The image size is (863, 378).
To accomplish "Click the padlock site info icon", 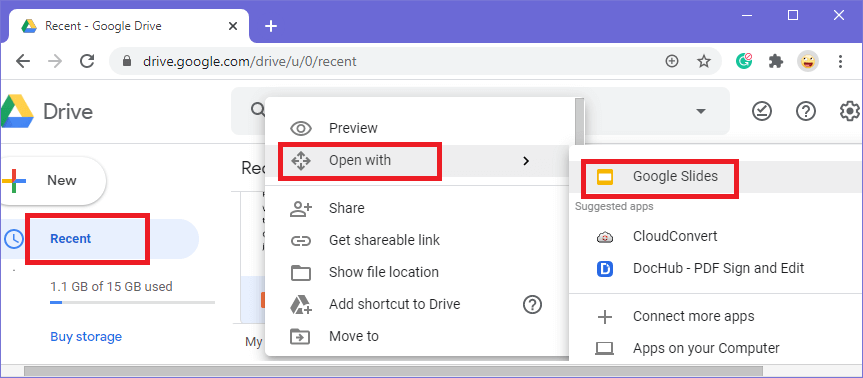I will 127,61.
